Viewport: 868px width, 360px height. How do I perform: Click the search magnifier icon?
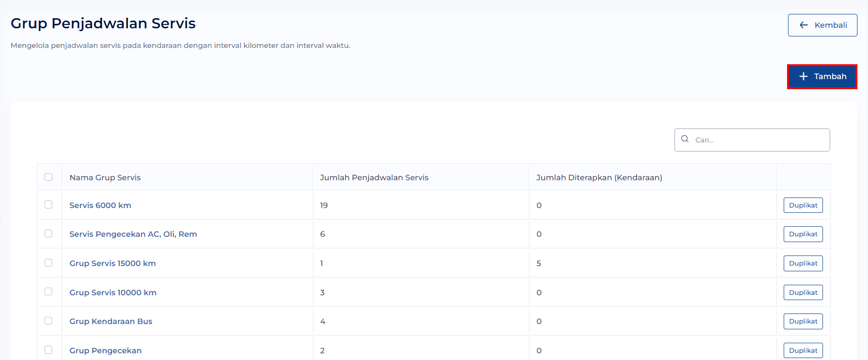pyautogui.click(x=685, y=139)
